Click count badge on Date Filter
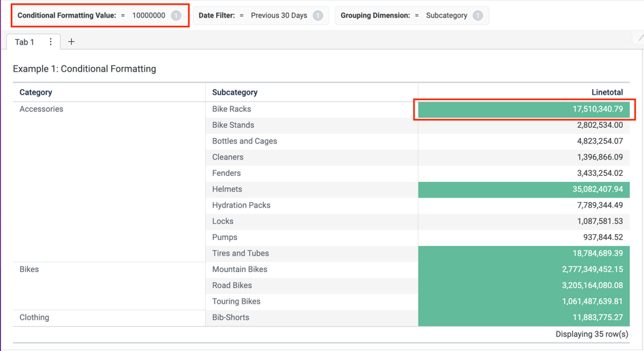 (318, 16)
